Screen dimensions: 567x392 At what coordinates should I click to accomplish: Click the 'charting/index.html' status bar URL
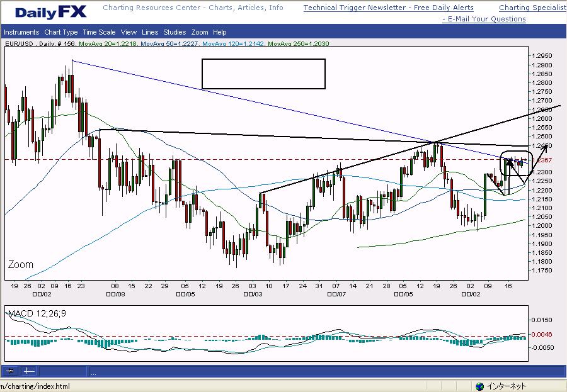point(35,386)
